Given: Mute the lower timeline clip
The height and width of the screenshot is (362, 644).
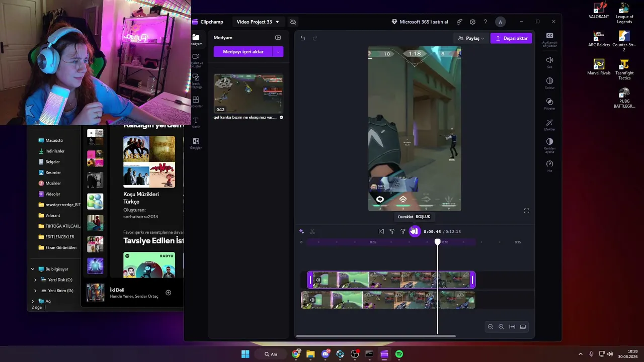Looking at the screenshot, I should (312, 300).
